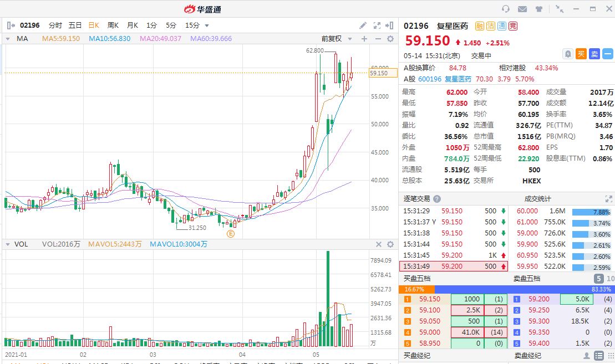The height and width of the screenshot is (364, 615).
Task: Expand the 成交统计 panel icon
Action: 608,199
